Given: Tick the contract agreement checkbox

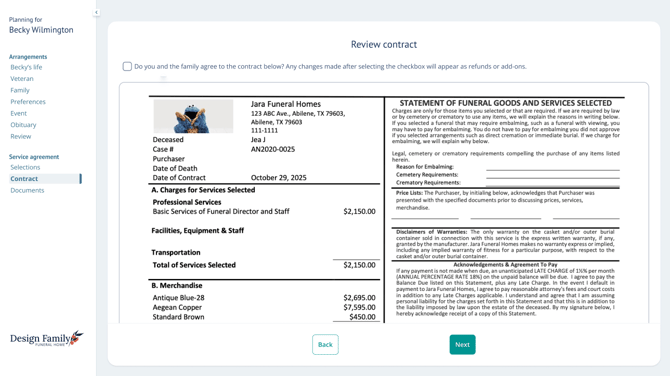Looking at the screenshot, I should tap(127, 66).
